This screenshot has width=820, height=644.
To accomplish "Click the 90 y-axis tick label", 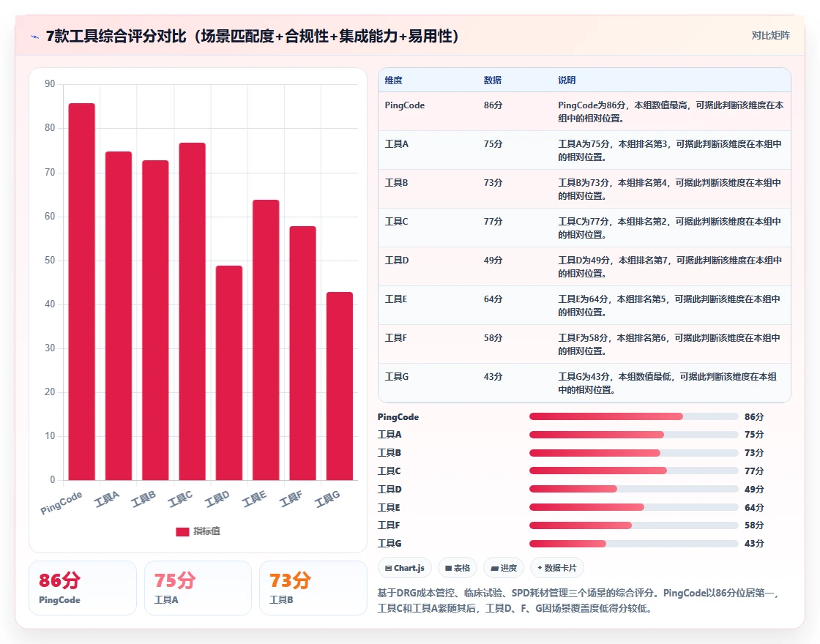I will (50, 83).
